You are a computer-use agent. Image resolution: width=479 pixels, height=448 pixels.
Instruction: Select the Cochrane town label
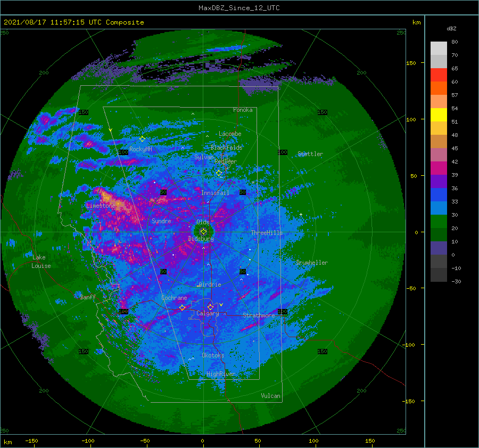tap(174, 298)
